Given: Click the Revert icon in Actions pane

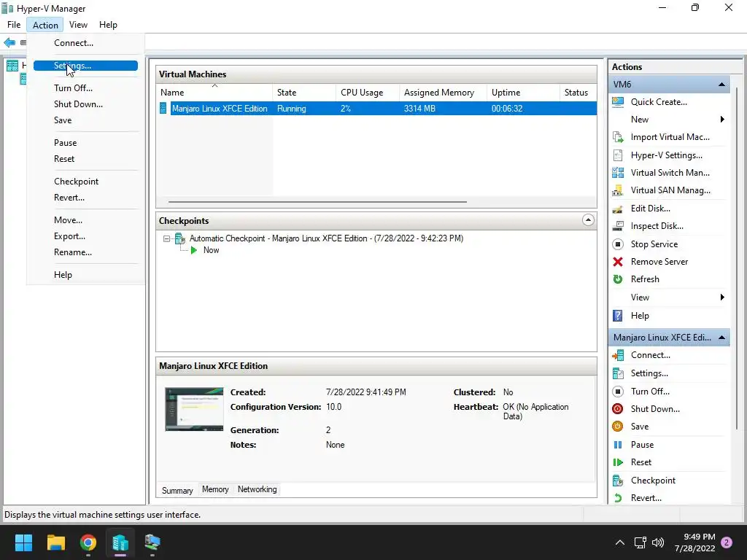Looking at the screenshot, I should (618, 498).
